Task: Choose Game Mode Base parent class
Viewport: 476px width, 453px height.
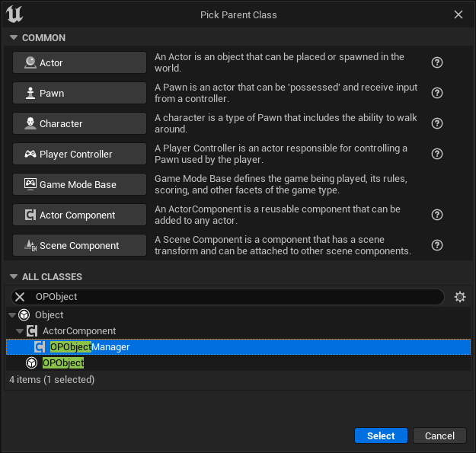Action: [x=79, y=184]
